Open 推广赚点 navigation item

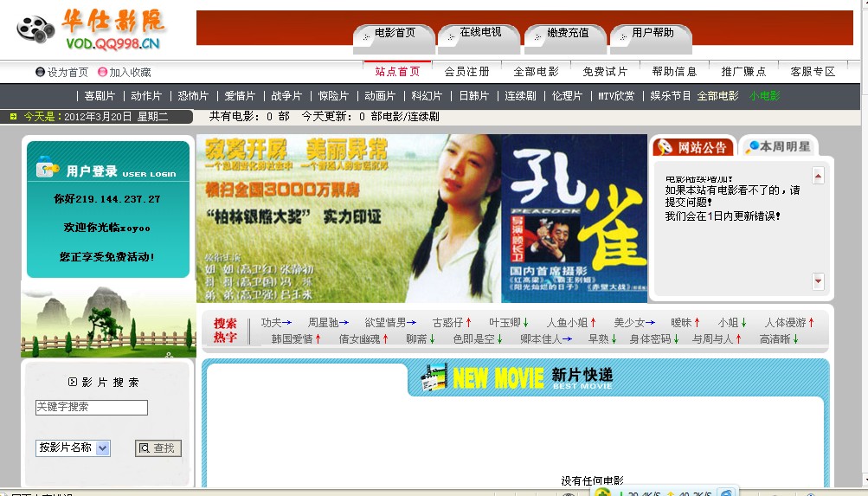(x=743, y=71)
